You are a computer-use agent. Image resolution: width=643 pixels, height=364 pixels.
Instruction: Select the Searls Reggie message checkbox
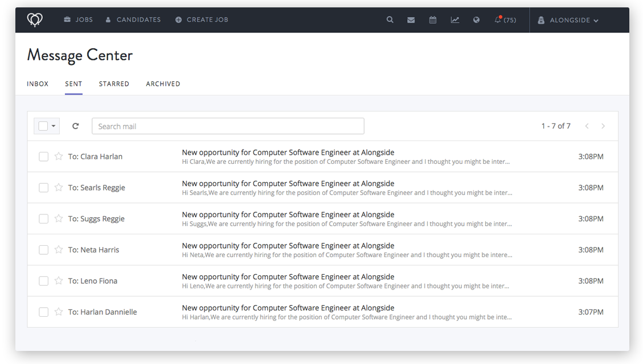click(x=43, y=188)
